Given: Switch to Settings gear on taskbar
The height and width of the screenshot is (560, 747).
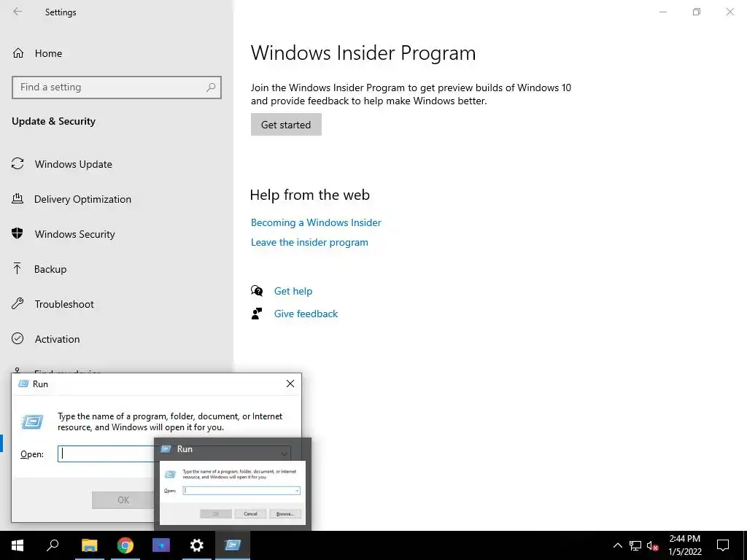Looking at the screenshot, I should [196, 545].
